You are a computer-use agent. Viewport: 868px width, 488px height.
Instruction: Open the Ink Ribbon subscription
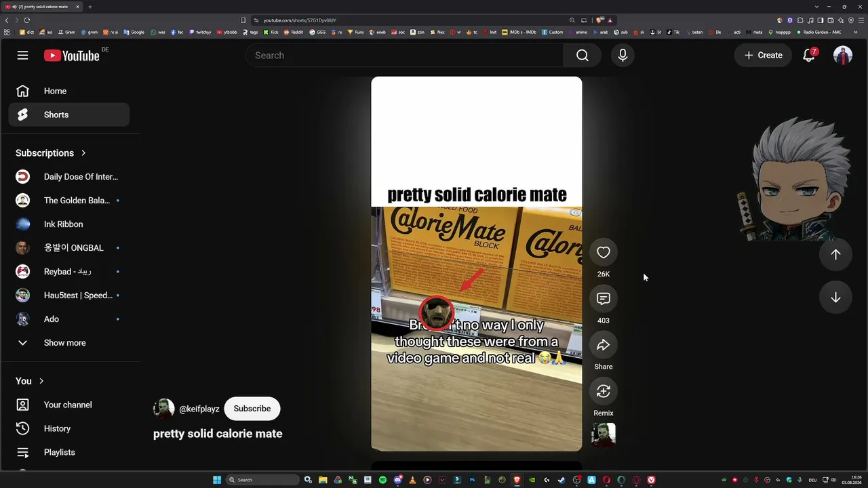click(68, 224)
